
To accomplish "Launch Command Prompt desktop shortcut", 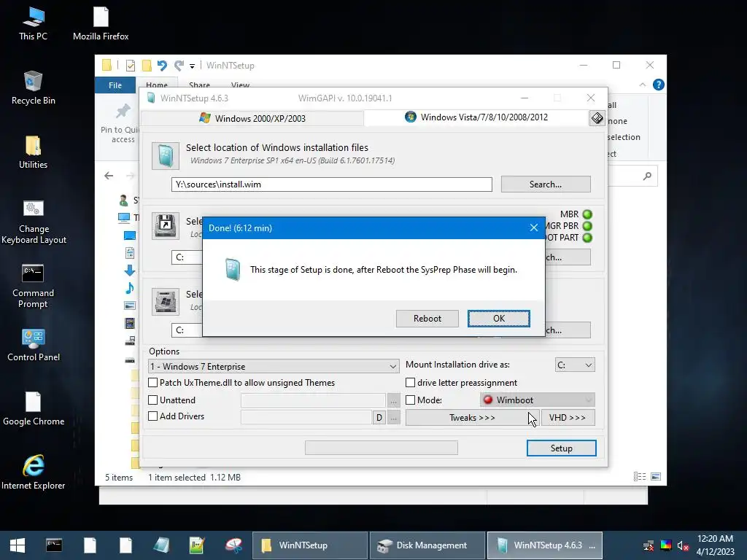I will click(33, 286).
